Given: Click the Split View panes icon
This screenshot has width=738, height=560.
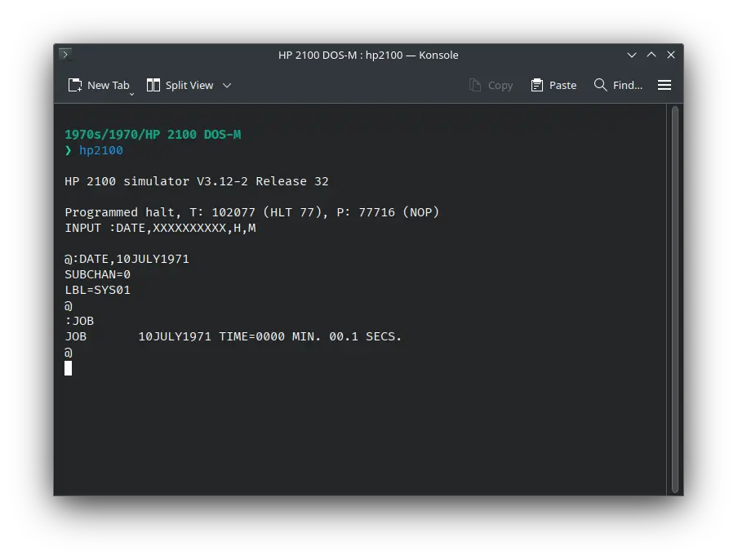Looking at the screenshot, I should click(153, 85).
